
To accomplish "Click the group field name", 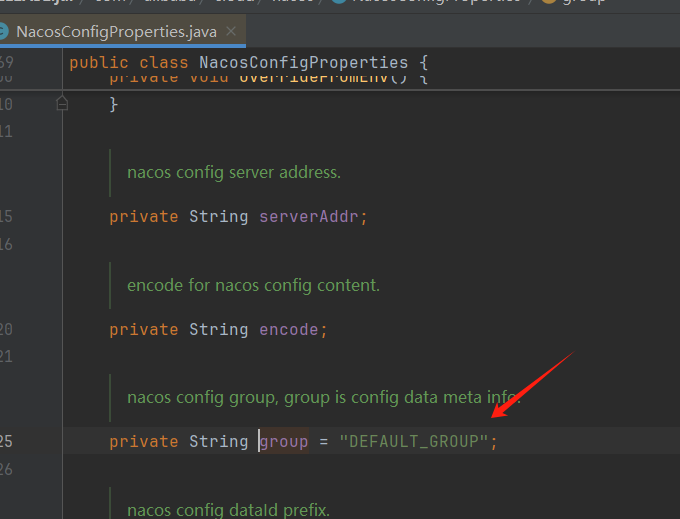I will (x=284, y=441).
